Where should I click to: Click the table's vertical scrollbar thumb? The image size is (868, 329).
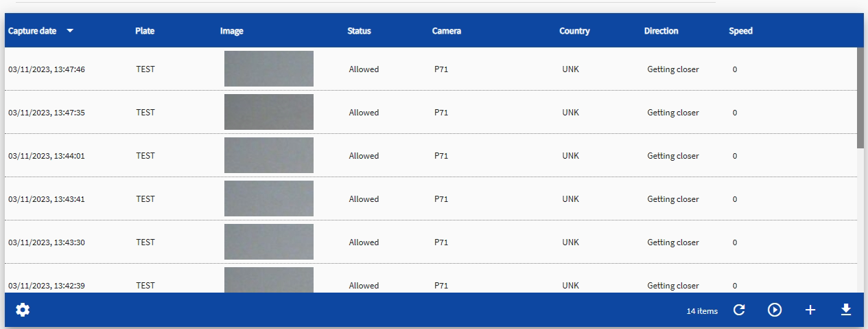tap(860, 98)
